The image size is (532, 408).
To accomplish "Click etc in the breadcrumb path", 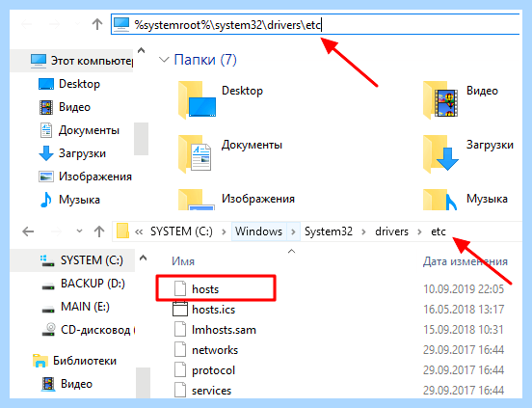I will [x=438, y=231].
